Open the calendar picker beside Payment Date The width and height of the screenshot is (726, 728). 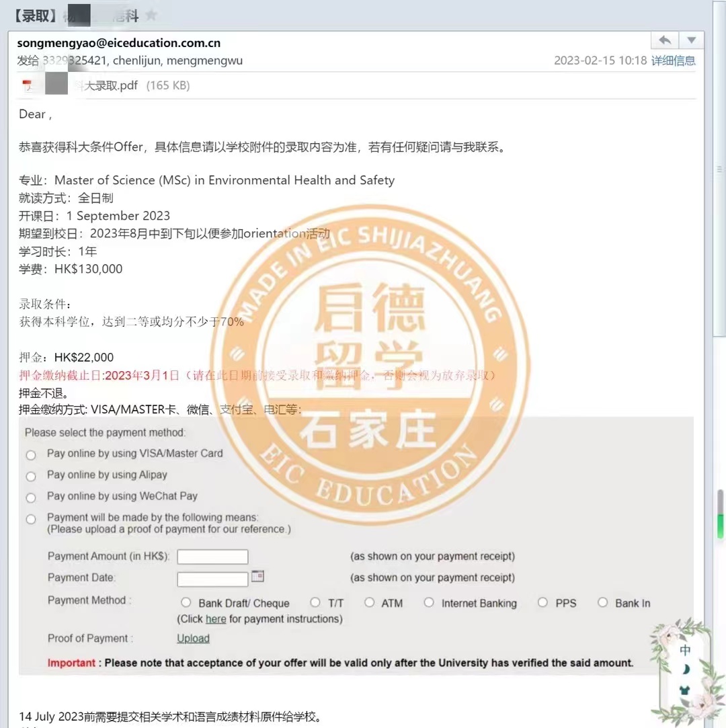coord(257,576)
